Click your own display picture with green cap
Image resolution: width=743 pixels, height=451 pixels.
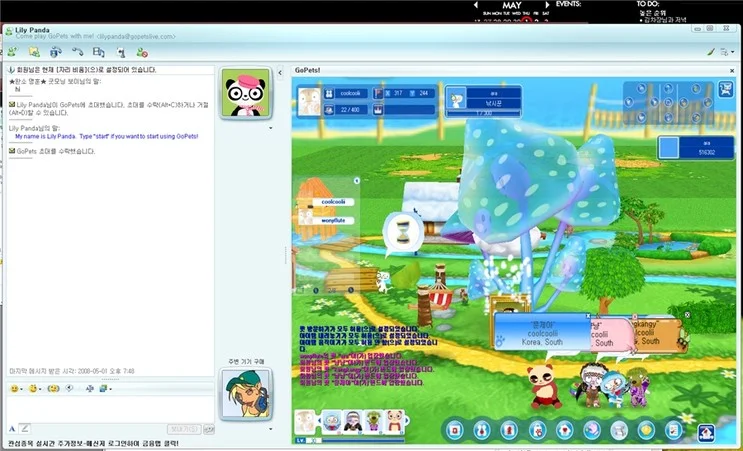coord(245,393)
